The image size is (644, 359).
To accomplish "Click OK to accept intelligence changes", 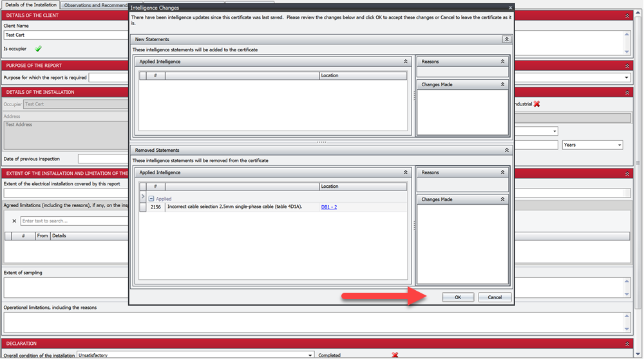I will (457, 297).
